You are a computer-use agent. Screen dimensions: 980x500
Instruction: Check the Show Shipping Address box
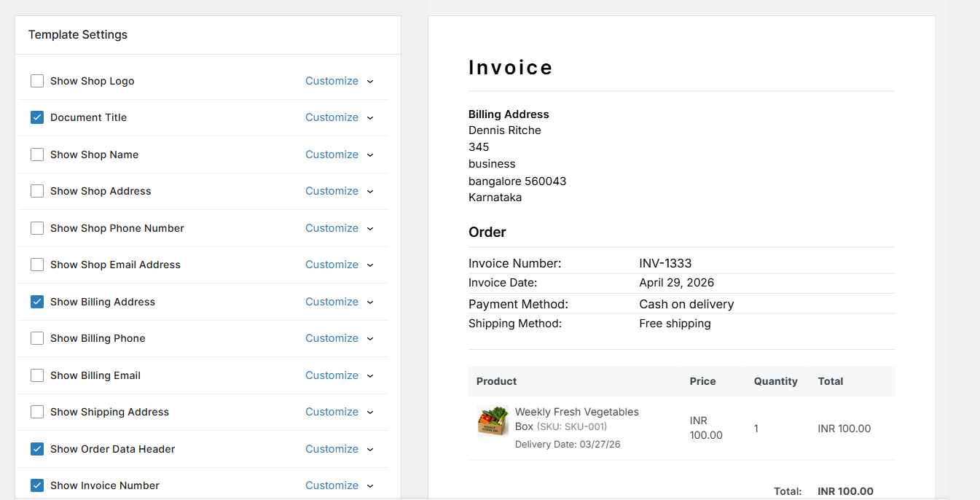pos(37,412)
